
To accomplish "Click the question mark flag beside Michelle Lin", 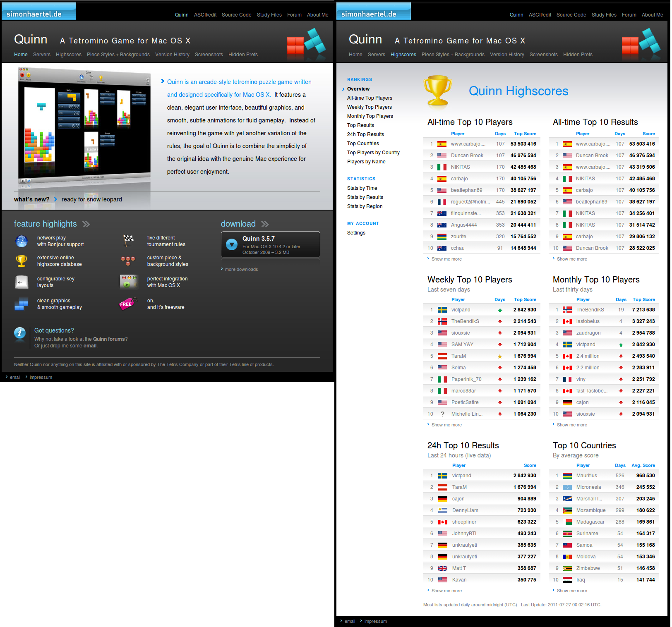I will click(x=442, y=414).
